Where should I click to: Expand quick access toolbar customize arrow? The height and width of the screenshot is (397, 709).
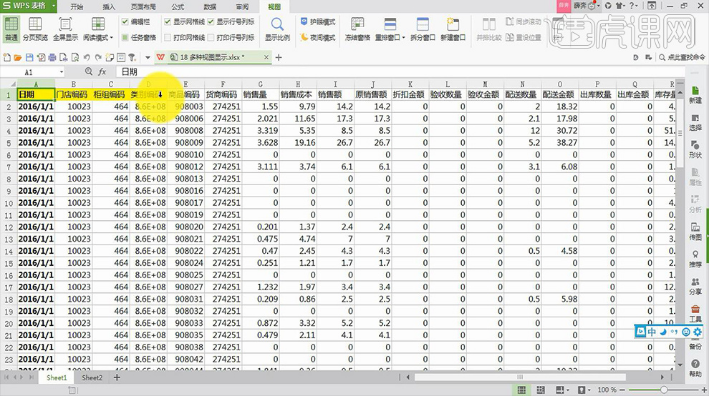pyautogui.click(x=147, y=58)
